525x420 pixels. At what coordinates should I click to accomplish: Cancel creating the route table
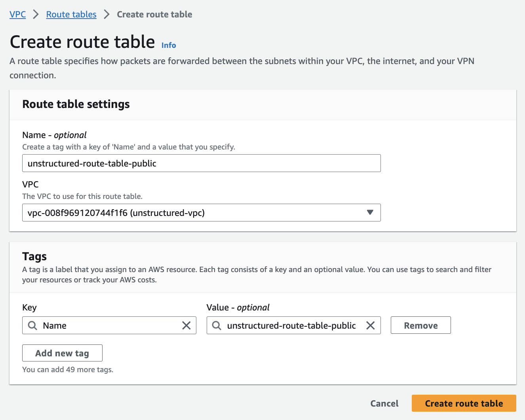[384, 403]
